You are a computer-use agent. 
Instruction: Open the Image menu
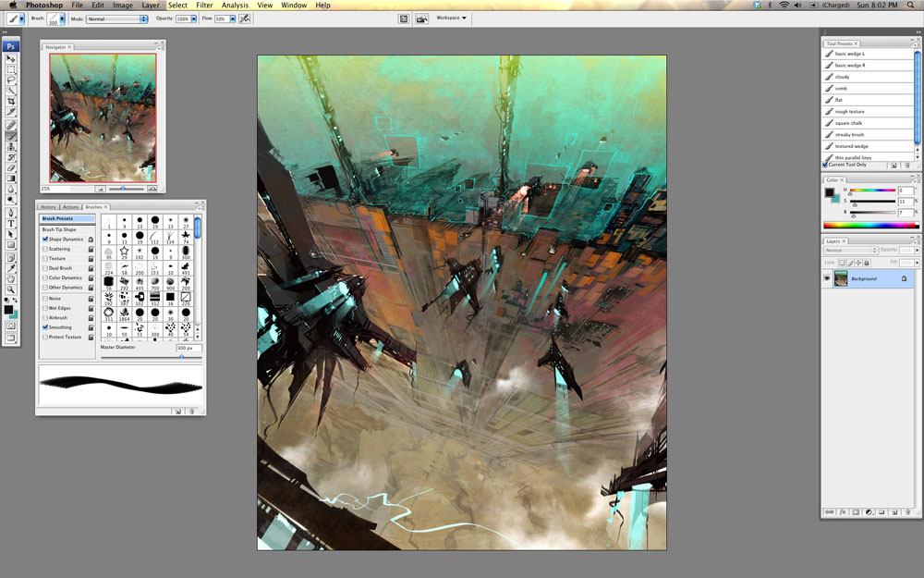[x=123, y=5]
